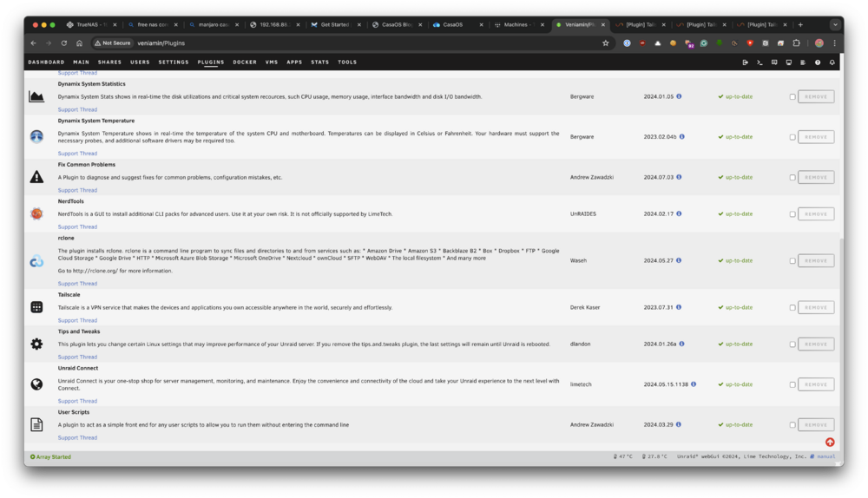
Task: Click the Tips and Tweaks gear icon
Action: (36, 344)
